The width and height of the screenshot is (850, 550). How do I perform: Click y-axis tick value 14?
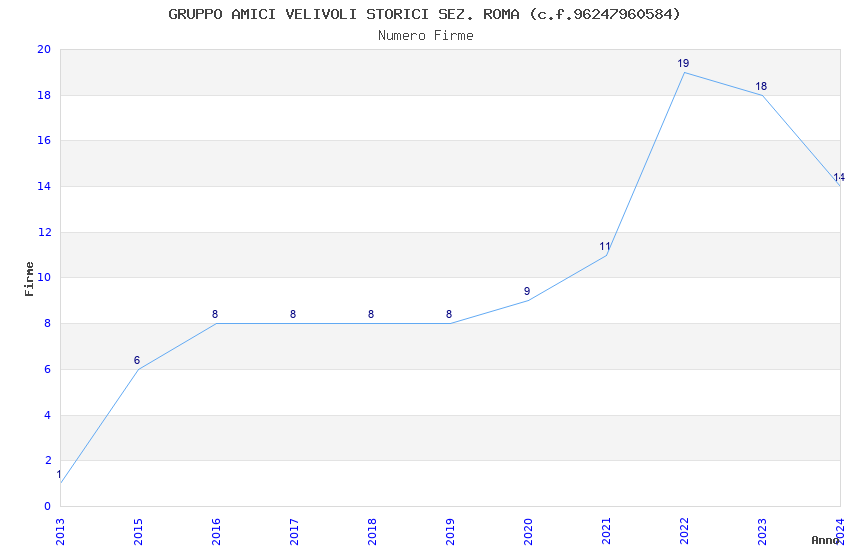click(44, 186)
